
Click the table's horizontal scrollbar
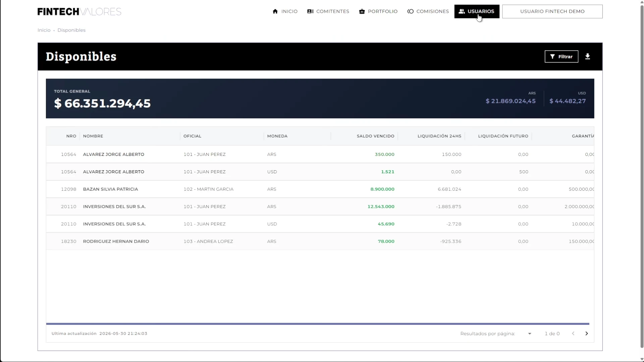pos(317,324)
